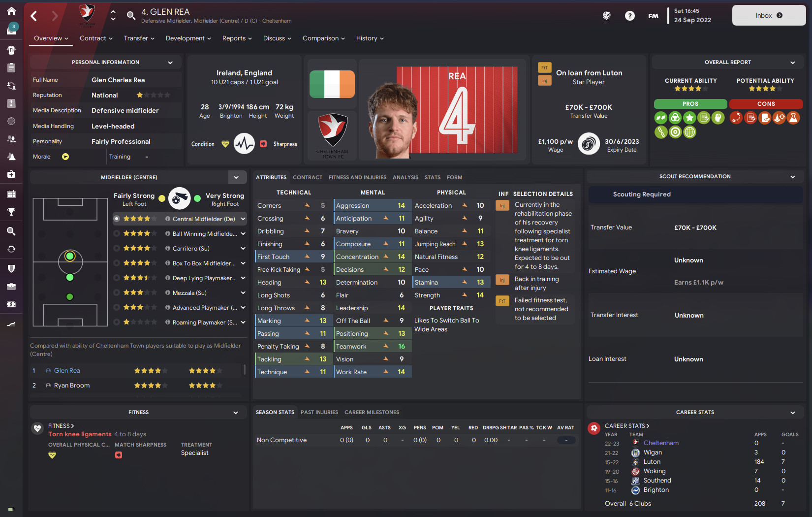Go back using the left arrow icon

tap(34, 16)
